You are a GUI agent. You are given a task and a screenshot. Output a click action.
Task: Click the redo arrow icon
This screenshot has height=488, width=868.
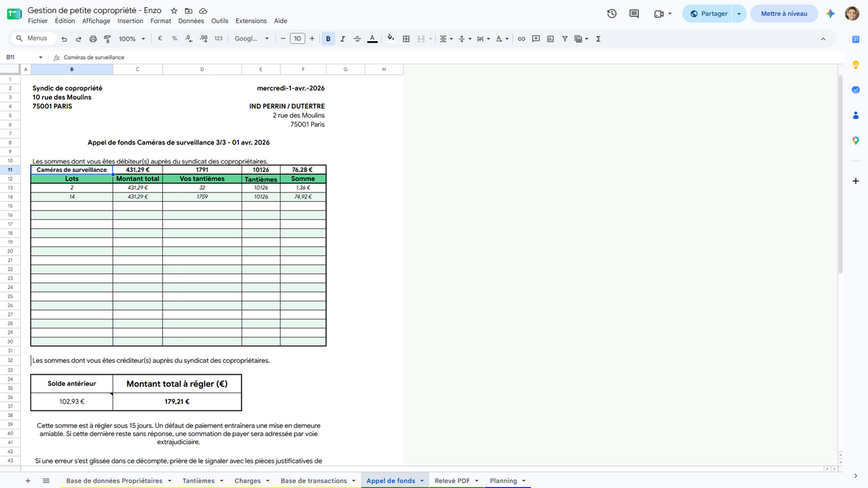pyautogui.click(x=79, y=39)
